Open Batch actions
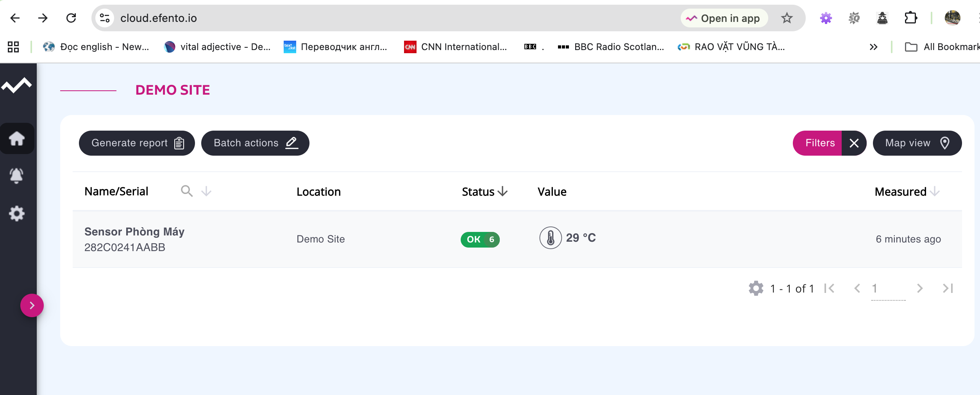 255,143
